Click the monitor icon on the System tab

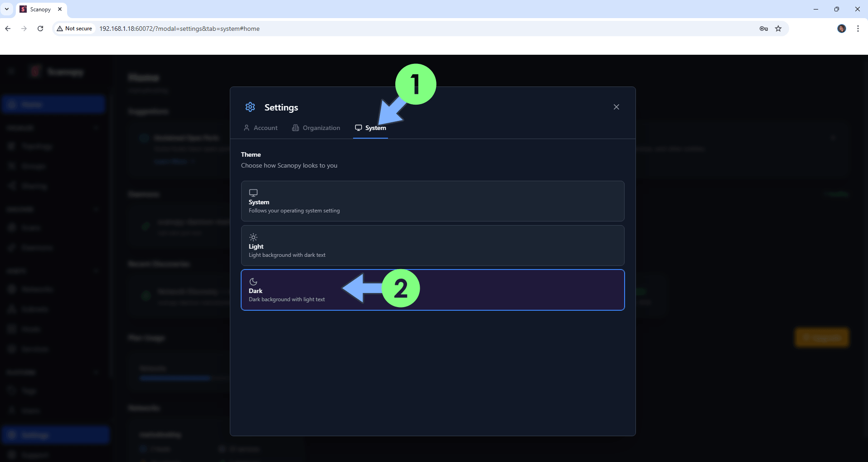pyautogui.click(x=359, y=128)
